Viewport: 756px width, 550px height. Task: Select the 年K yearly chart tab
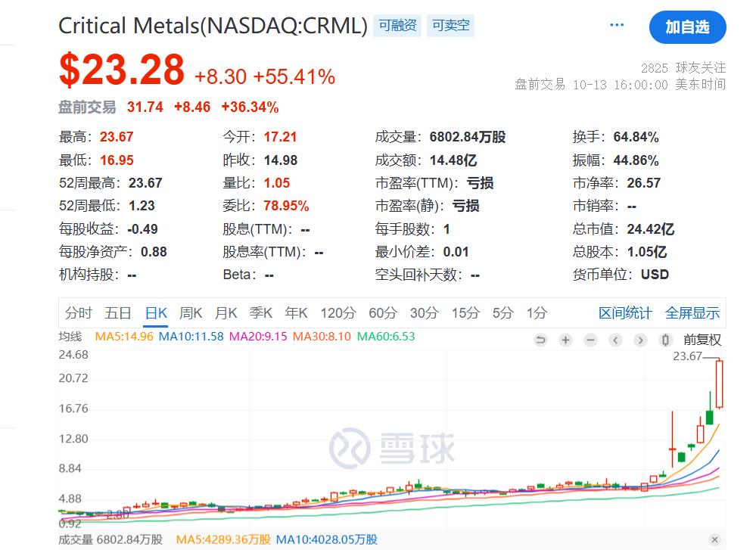click(x=296, y=313)
